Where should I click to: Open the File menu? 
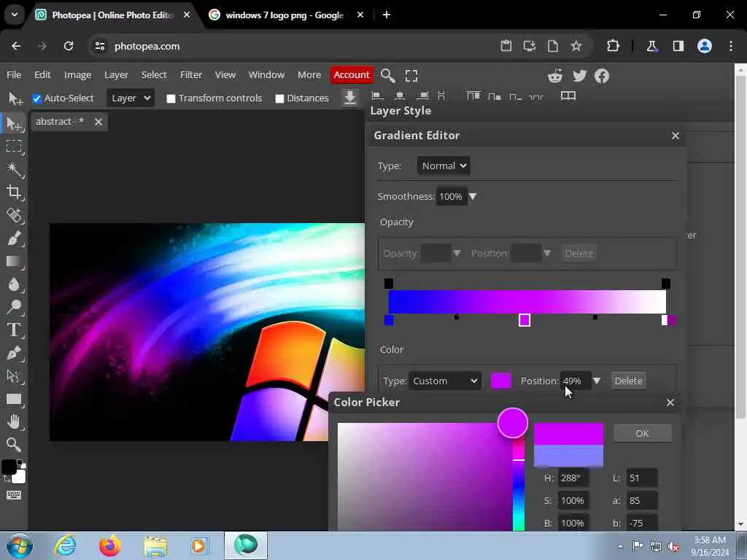(x=14, y=75)
